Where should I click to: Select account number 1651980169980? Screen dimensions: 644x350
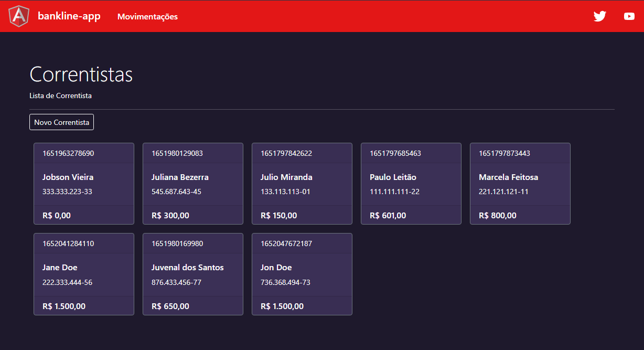coord(177,243)
